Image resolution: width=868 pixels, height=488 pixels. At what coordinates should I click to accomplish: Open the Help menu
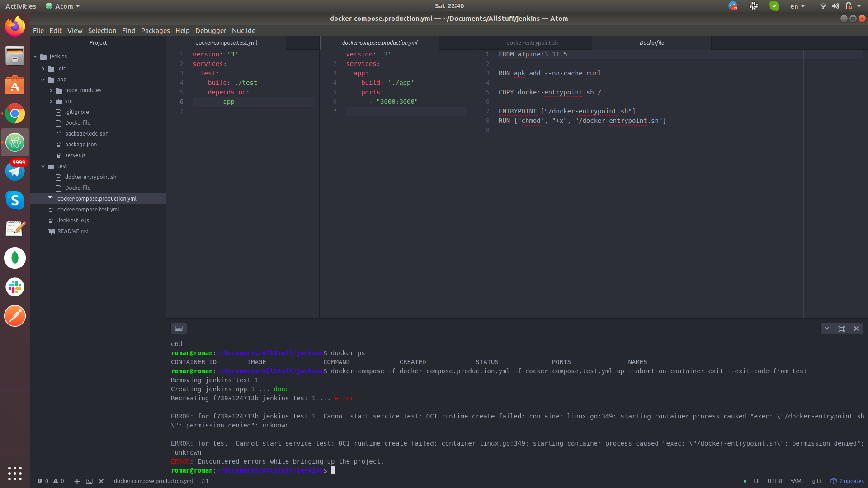click(183, 31)
